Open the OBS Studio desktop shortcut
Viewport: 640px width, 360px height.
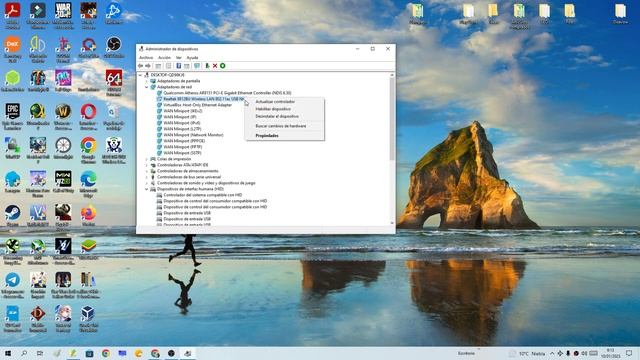tap(114, 48)
